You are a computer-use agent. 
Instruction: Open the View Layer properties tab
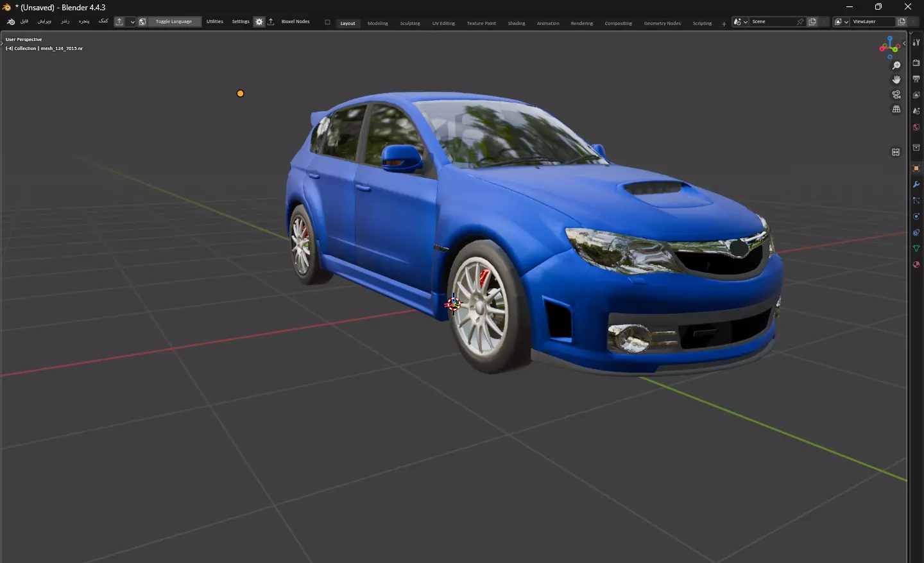pos(916,95)
